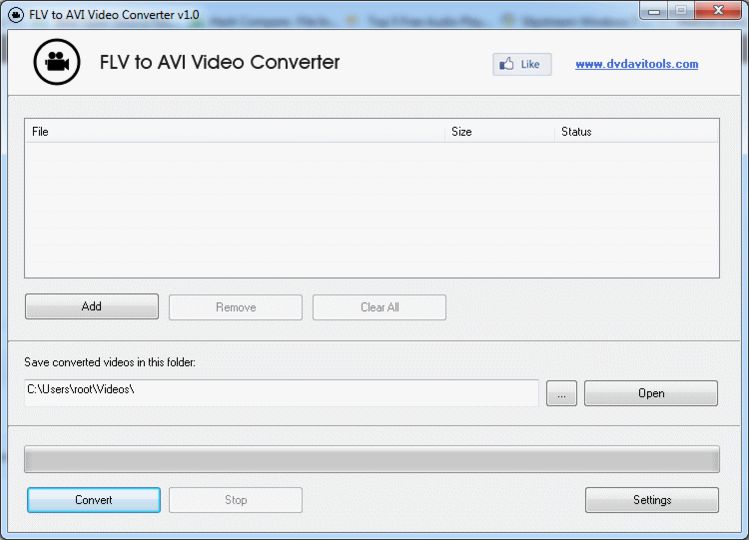Click the File column header

(x=235, y=131)
